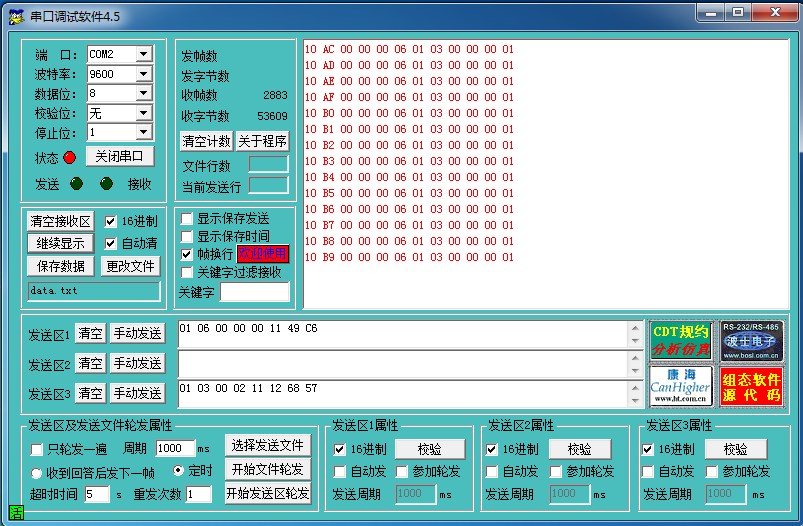Open the 波士电子 RS-232/RS-485 banner
Screen dimensions: 803x526
click(751, 341)
